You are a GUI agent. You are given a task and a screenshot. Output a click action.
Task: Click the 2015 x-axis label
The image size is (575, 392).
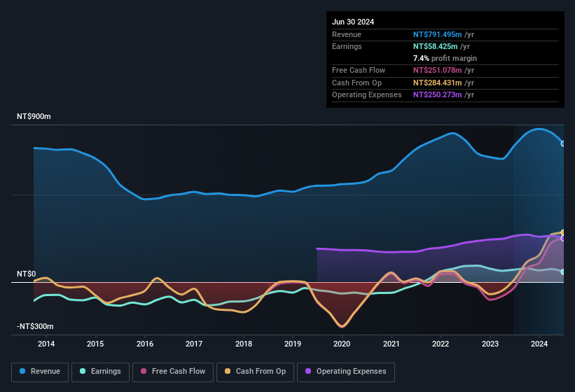coord(95,344)
